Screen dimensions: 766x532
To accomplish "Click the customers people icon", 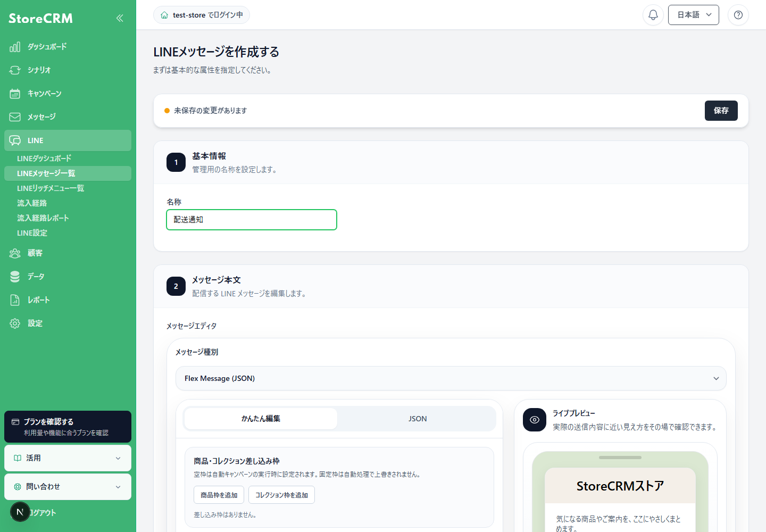I will click(15, 253).
